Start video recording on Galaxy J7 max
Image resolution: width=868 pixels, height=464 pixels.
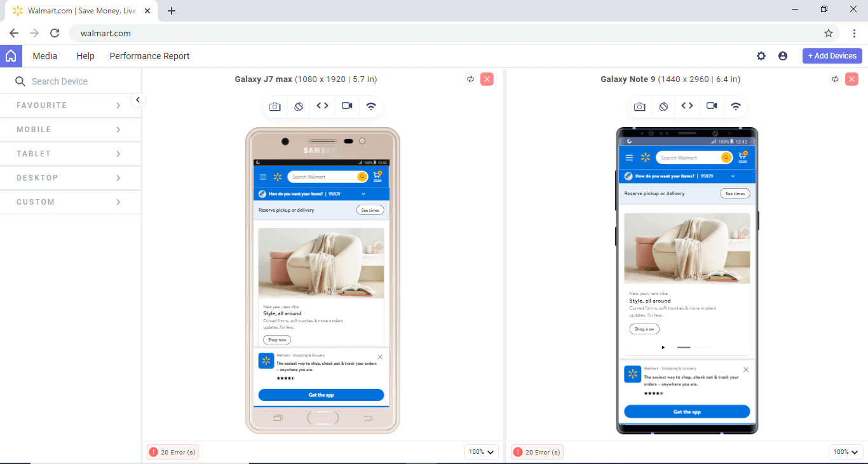coord(347,106)
